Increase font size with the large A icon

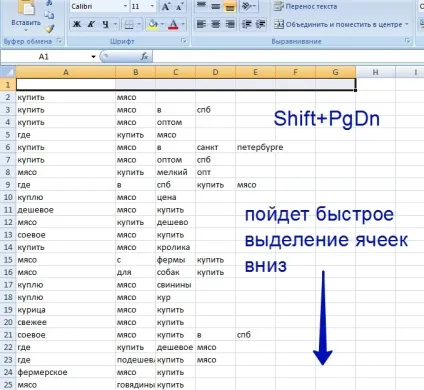pos(166,6)
